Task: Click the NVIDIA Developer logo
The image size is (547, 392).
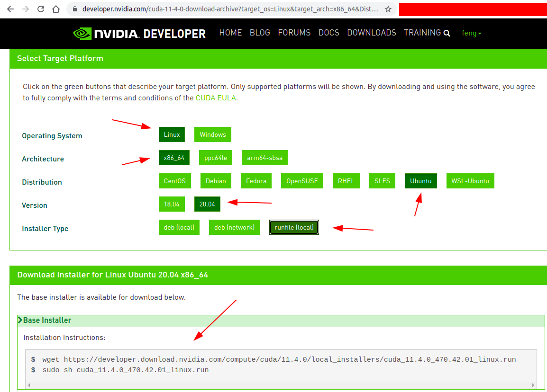Action: (x=139, y=34)
